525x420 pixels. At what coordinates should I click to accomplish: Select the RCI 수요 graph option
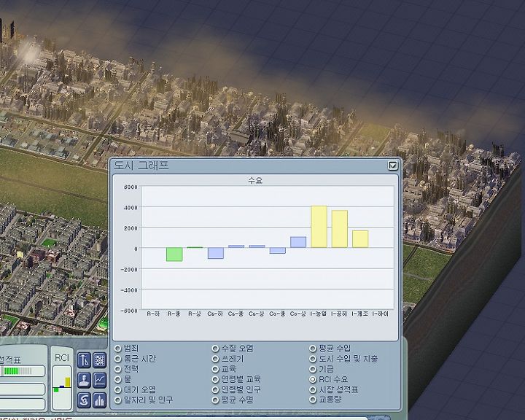point(313,379)
